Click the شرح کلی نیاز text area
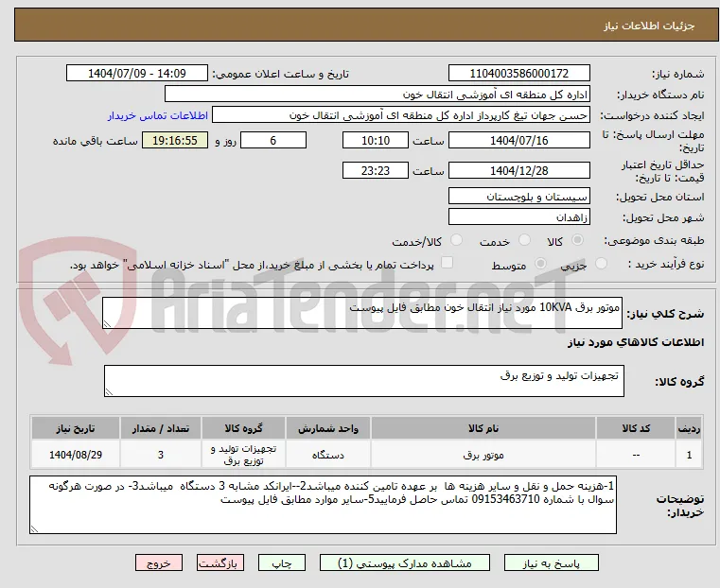Image resolution: width=720 pixels, height=588 pixels. [x=362, y=313]
